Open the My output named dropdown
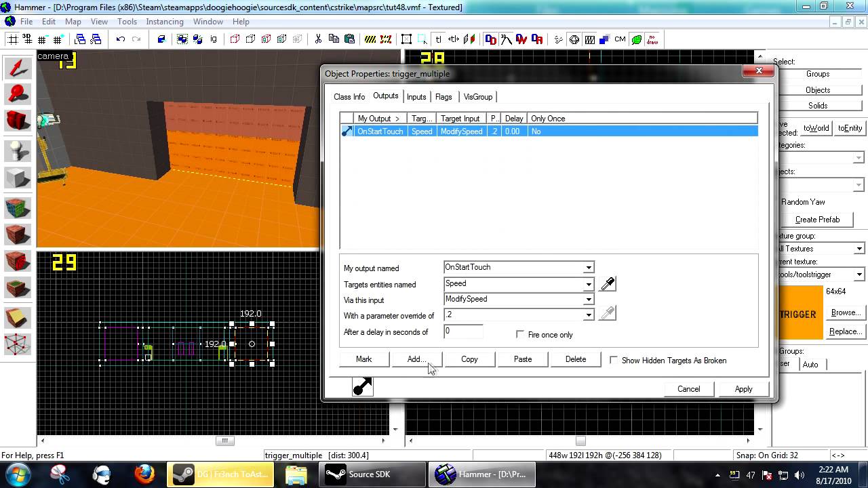The height and width of the screenshot is (488, 868). (x=588, y=268)
